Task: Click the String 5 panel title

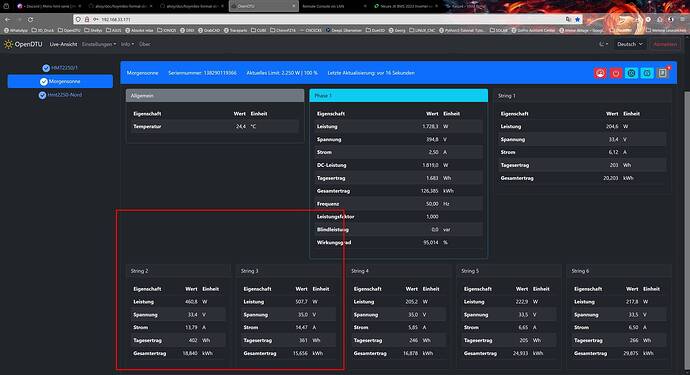Action: pos(470,271)
